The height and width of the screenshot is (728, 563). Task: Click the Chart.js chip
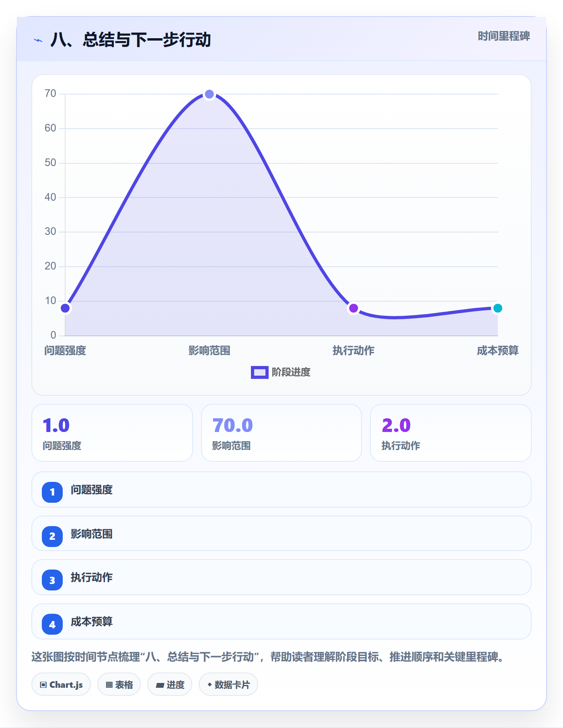point(61,684)
